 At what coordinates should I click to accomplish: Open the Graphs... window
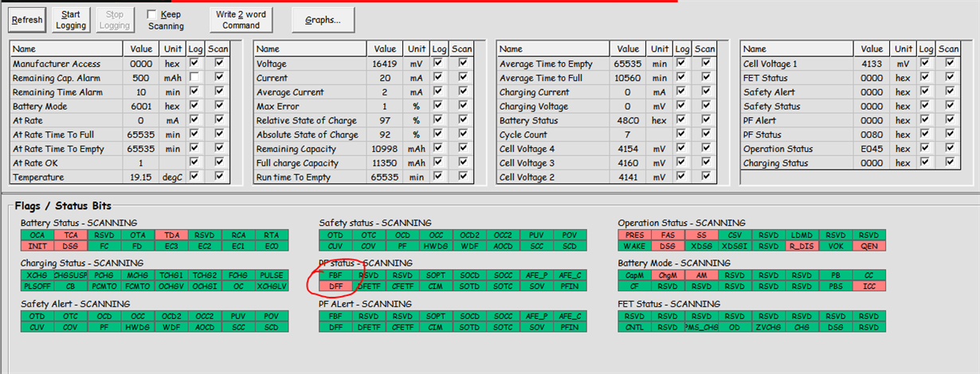(x=323, y=20)
